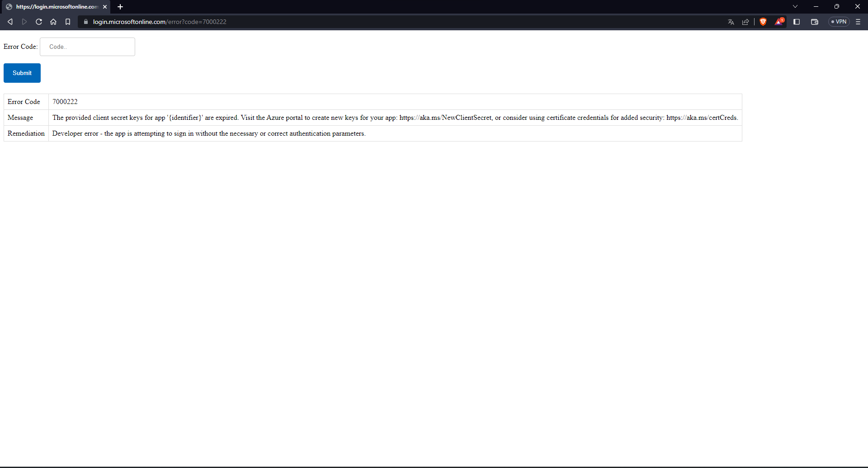The height and width of the screenshot is (468, 868).
Task: Click the bookmark this page icon
Action: point(68,22)
